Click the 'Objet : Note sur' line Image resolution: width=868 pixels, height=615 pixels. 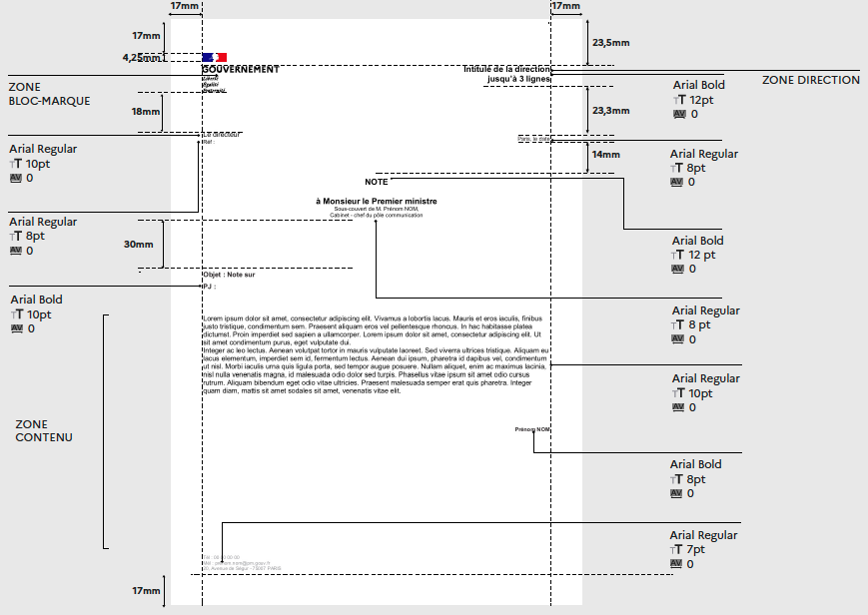tap(229, 275)
